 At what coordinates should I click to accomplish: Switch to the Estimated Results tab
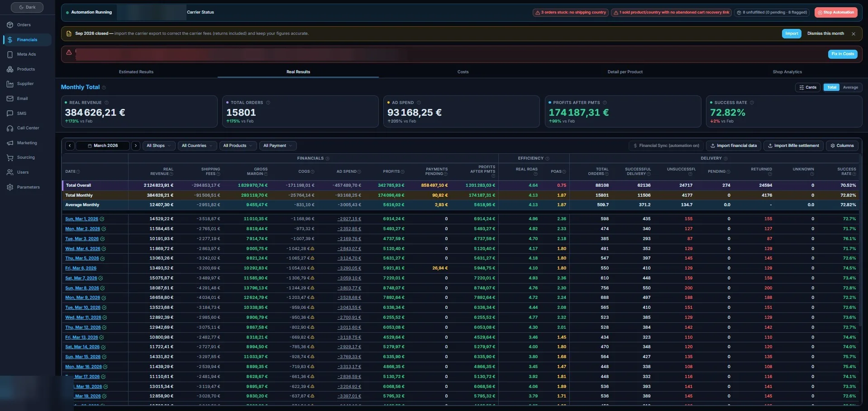pos(136,72)
